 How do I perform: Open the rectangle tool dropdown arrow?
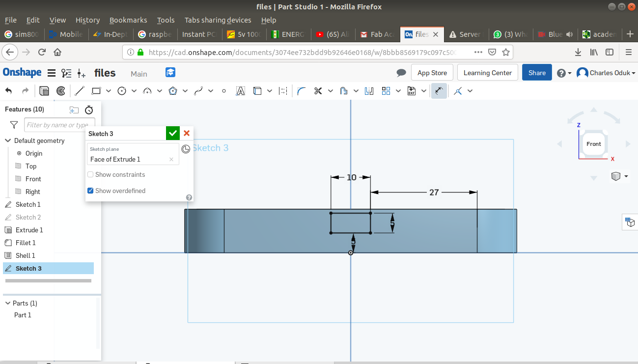pyautogui.click(x=109, y=91)
